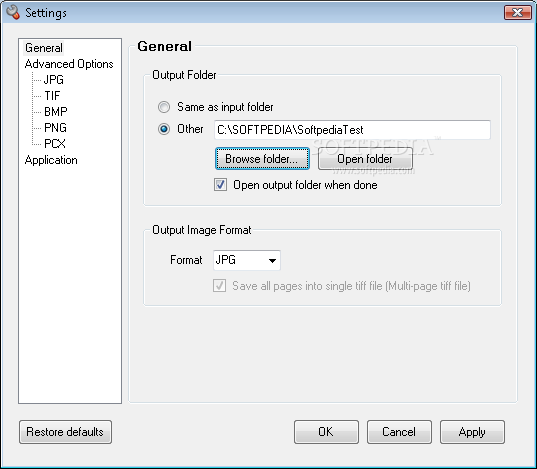This screenshot has height=469, width=537.
Task: Open the Application settings page
Action: tap(51, 160)
